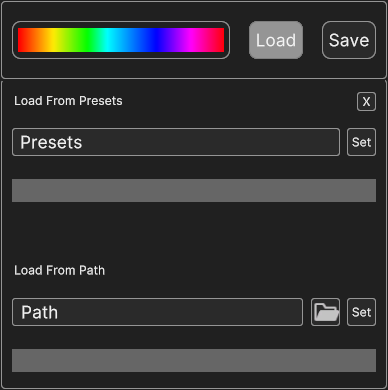Click the Load From Presets heading
388x390 pixels.
coord(68,101)
